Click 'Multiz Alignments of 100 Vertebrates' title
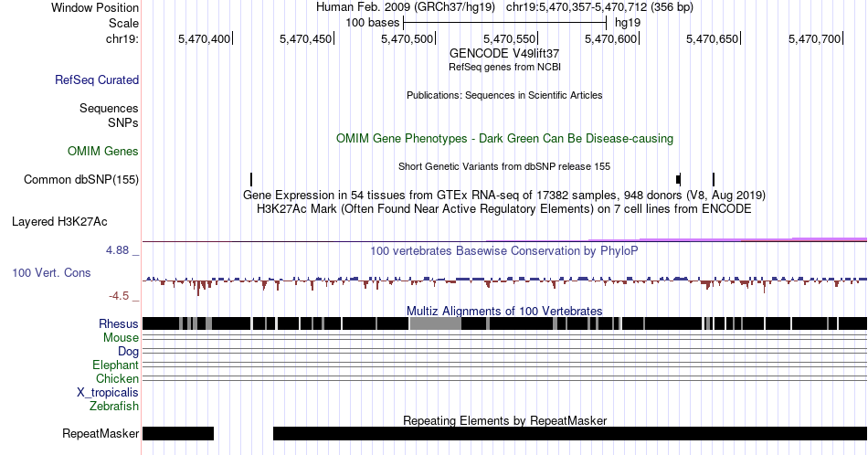Viewport: 868px width, 455px height. tap(504, 311)
